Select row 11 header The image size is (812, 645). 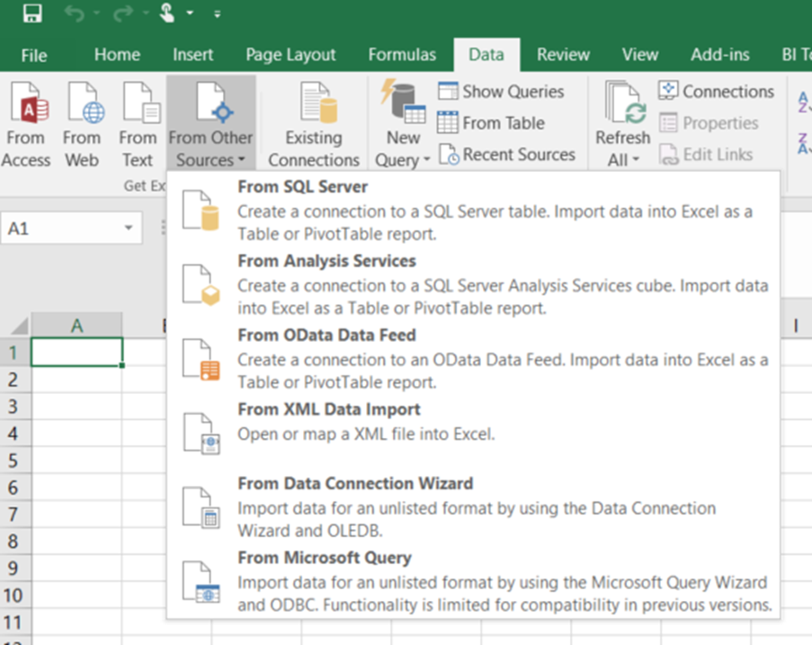point(13,622)
